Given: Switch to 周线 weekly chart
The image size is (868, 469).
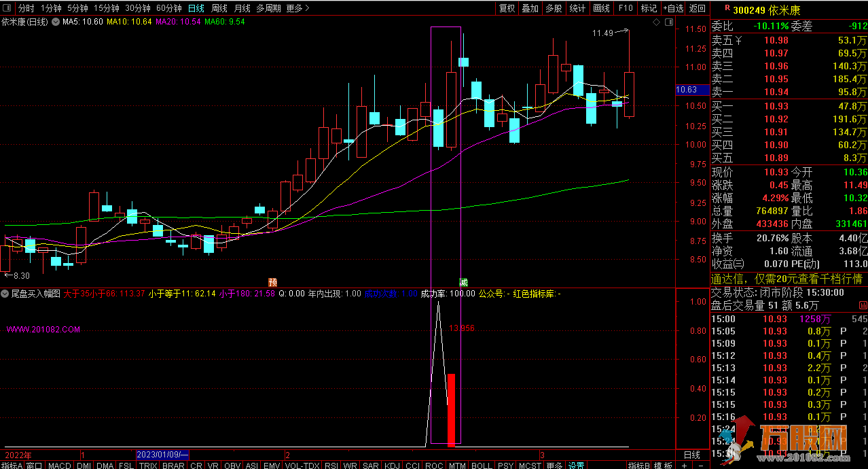Looking at the screenshot, I should (x=219, y=8).
